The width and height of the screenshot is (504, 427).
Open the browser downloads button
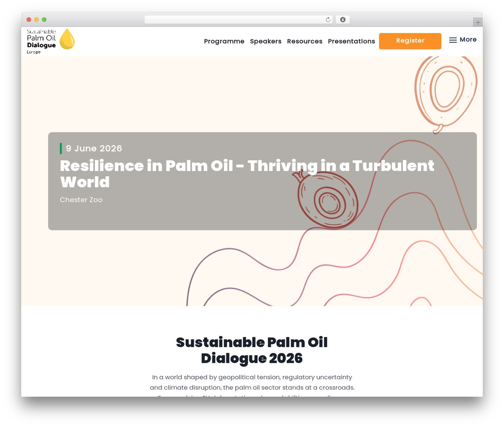tap(343, 20)
